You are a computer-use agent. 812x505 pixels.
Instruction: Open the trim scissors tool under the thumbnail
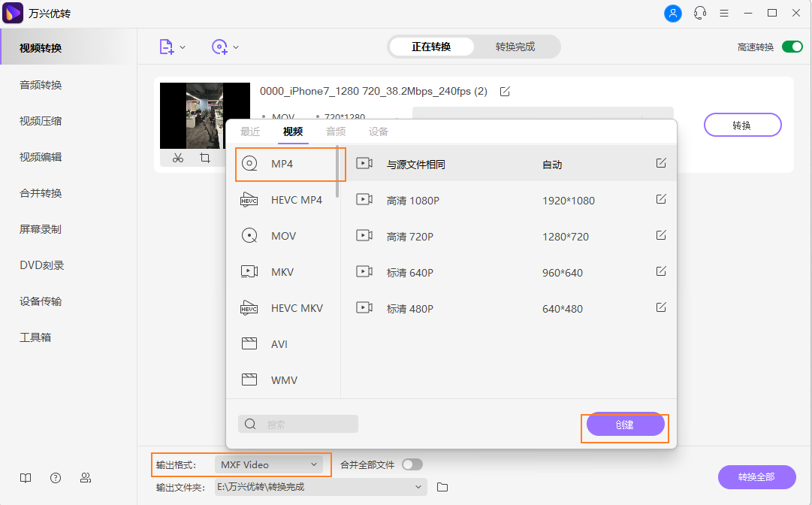click(x=177, y=159)
